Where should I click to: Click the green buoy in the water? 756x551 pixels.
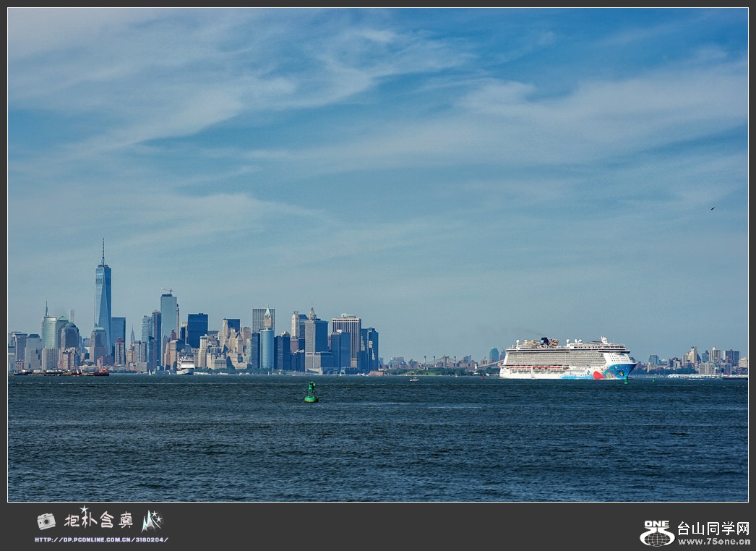click(311, 393)
